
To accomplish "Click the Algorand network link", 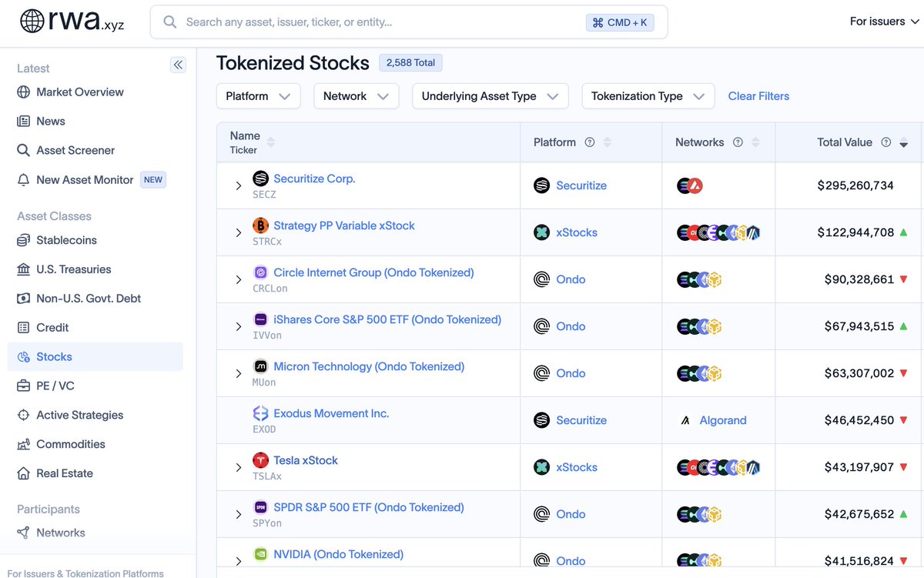I will [723, 420].
